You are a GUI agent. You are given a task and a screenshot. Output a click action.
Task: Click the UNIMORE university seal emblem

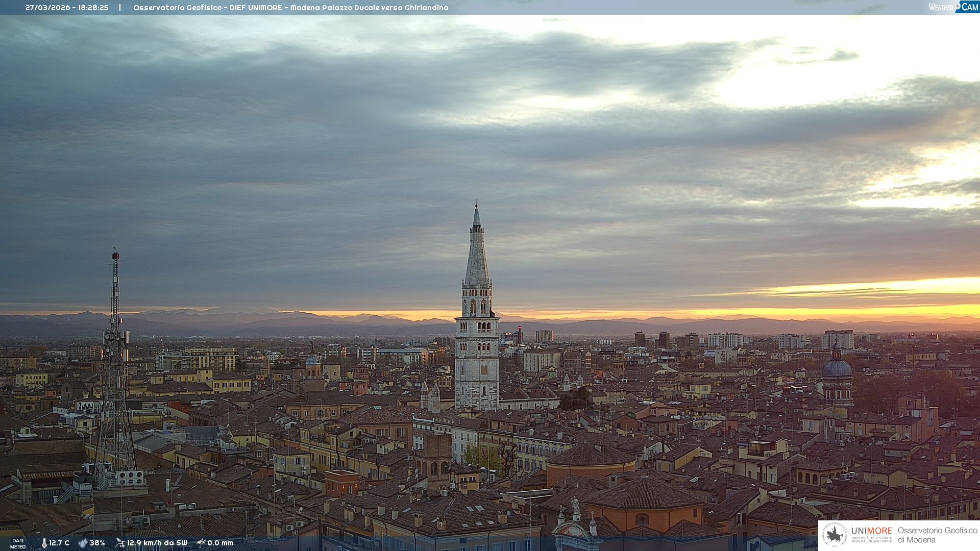point(835,535)
